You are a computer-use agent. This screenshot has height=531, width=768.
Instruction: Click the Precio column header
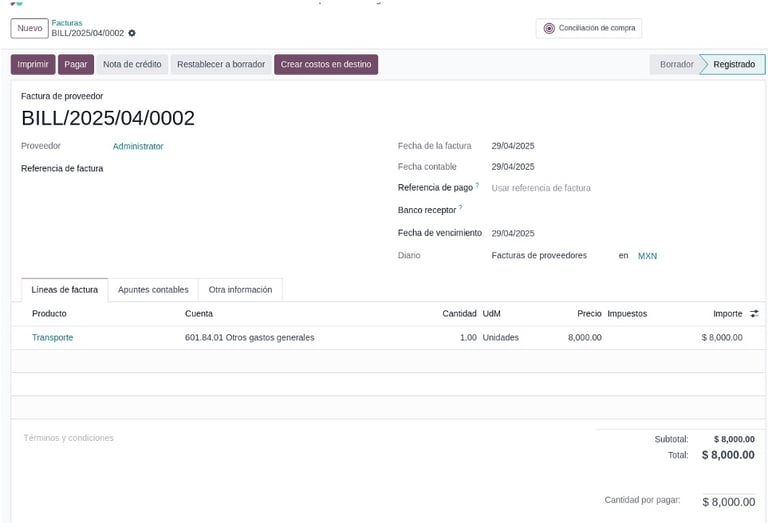(x=589, y=314)
